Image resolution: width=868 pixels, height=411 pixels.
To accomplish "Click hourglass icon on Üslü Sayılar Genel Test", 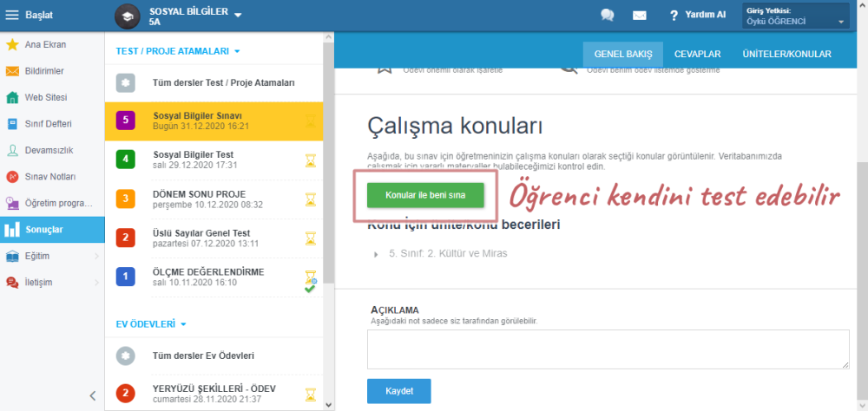I will click(311, 238).
